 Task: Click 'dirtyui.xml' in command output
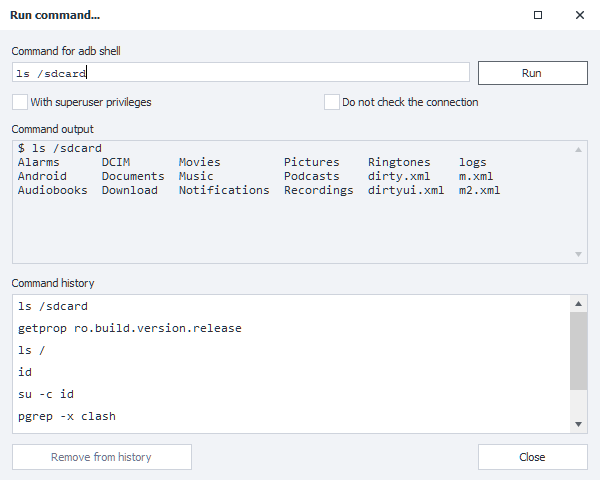406,190
